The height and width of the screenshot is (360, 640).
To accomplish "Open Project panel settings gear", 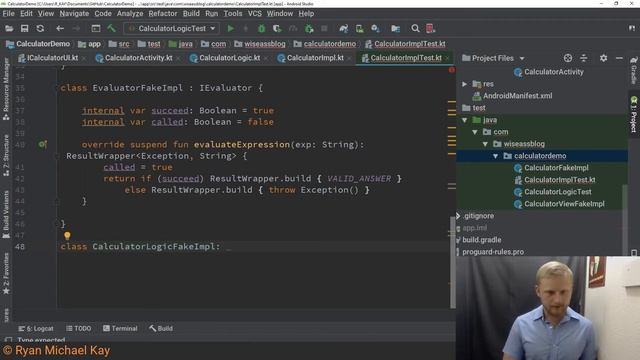I will [603, 58].
